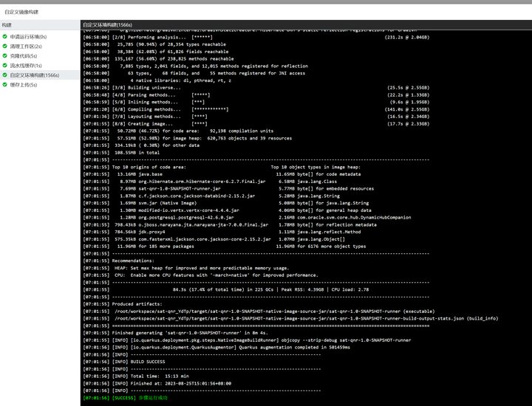The height and width of the screenshot is (406, 532).
Task: Click the green [SUCCESS] final log line
Action: [125, 398]
